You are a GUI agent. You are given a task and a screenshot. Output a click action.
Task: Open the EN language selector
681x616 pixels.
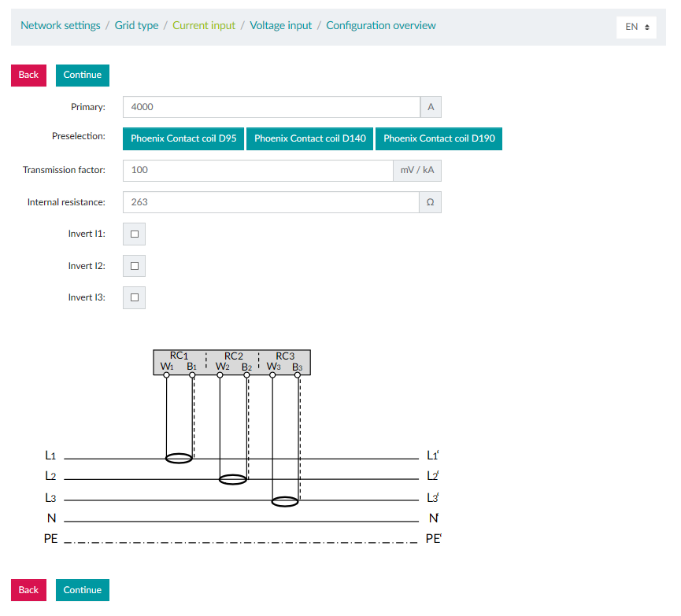pos(636,26)
